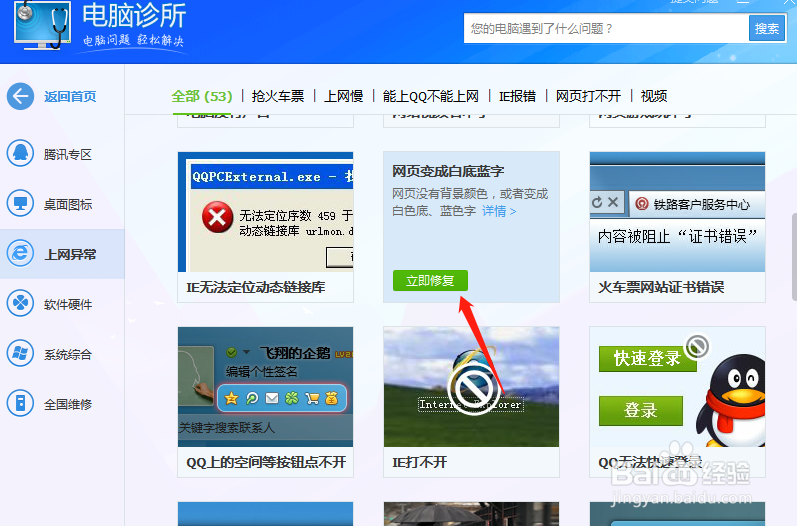Click the 系统综合 label in sidebar
Viewport: 797px width, 526px height.
[x=68, y=354]
